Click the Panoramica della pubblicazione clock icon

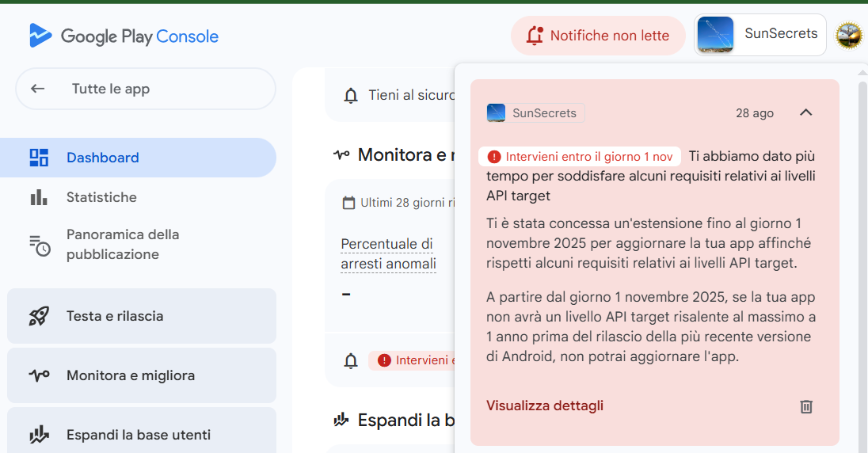pos(40,245)
